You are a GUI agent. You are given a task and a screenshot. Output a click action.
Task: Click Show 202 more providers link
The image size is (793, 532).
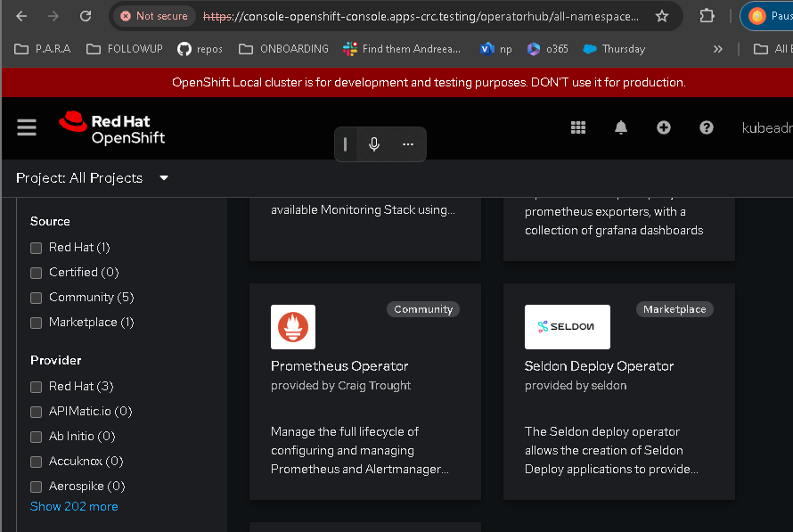pyautogui.click(x=74, y=506)
